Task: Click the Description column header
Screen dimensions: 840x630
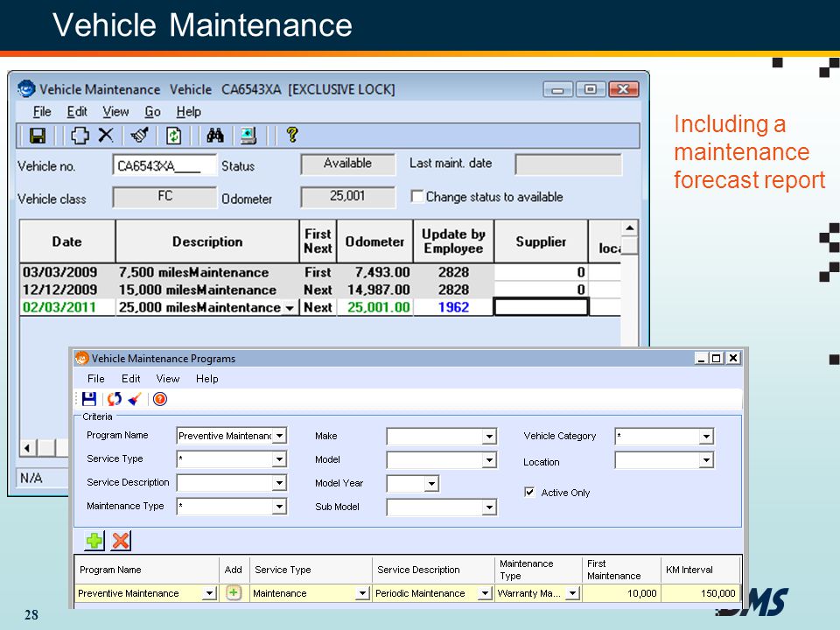Action: pyautogui.click(x=207, y=241)
